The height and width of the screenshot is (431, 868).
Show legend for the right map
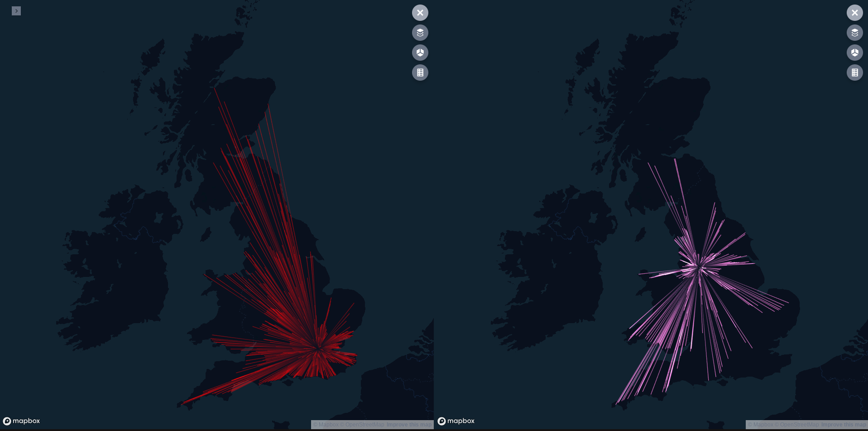pos(854,73)
